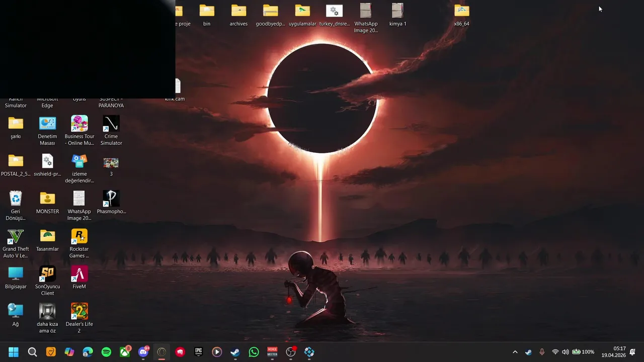Open Spotify from the taskbar
644x362 pixels.
pyautogui.click(x=106, y=352)
